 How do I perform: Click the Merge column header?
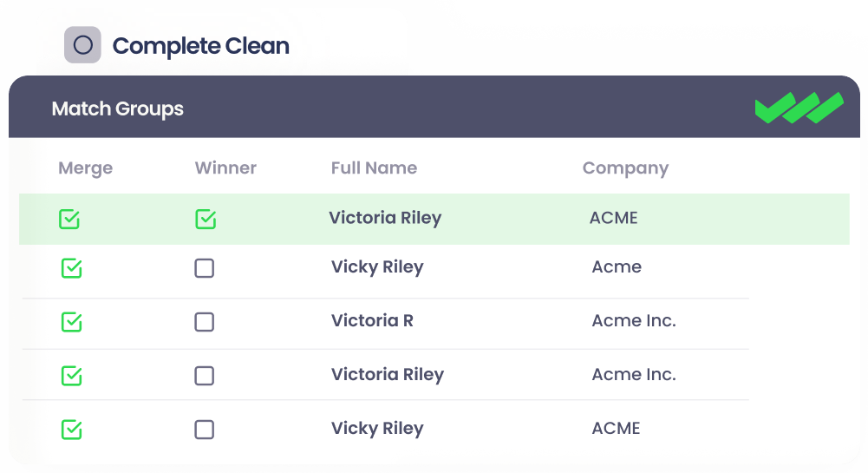(x=85, y=168)
